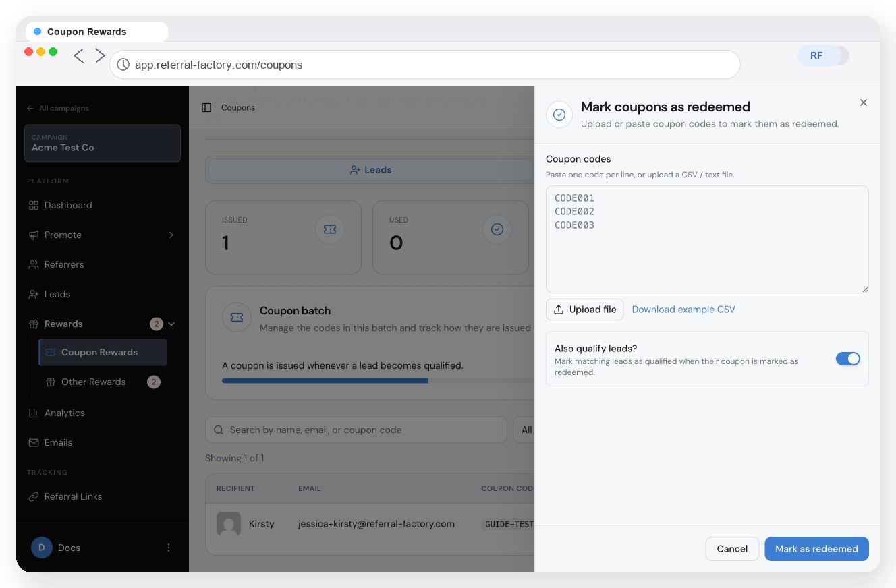Click the browser back arrow
Viewport: 896px width, 588px height.
point(79,55)
